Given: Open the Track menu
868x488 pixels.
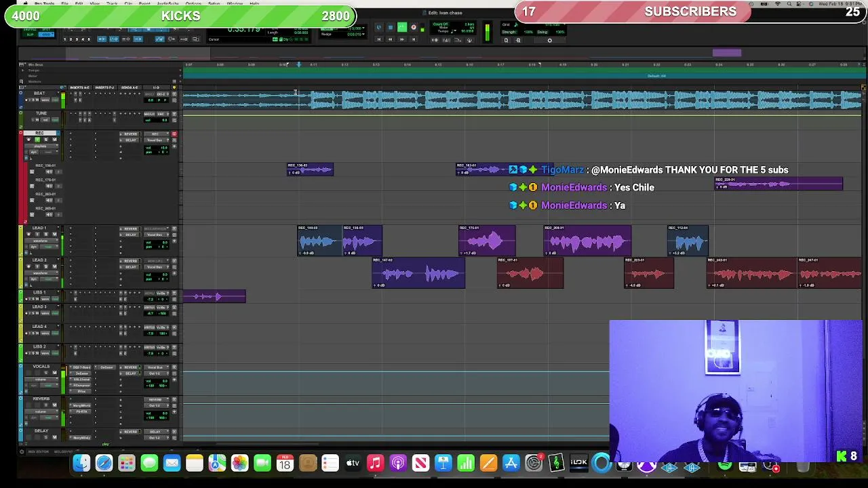Looking at the screenshot, I should click(112, 3).
